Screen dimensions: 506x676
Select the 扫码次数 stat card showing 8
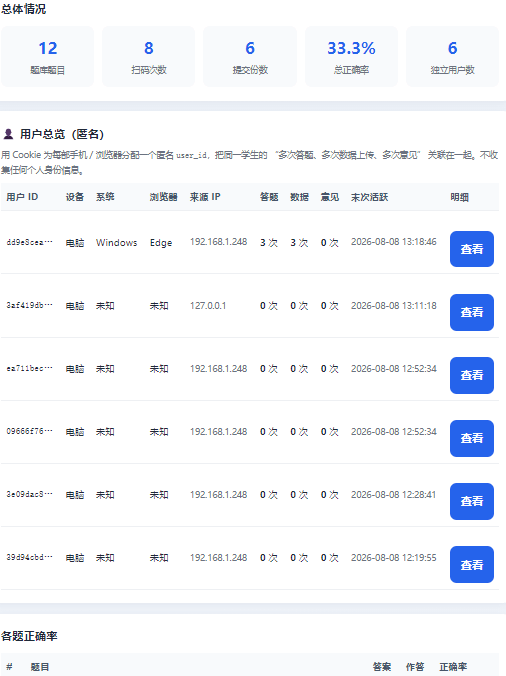tap(149, 56)
